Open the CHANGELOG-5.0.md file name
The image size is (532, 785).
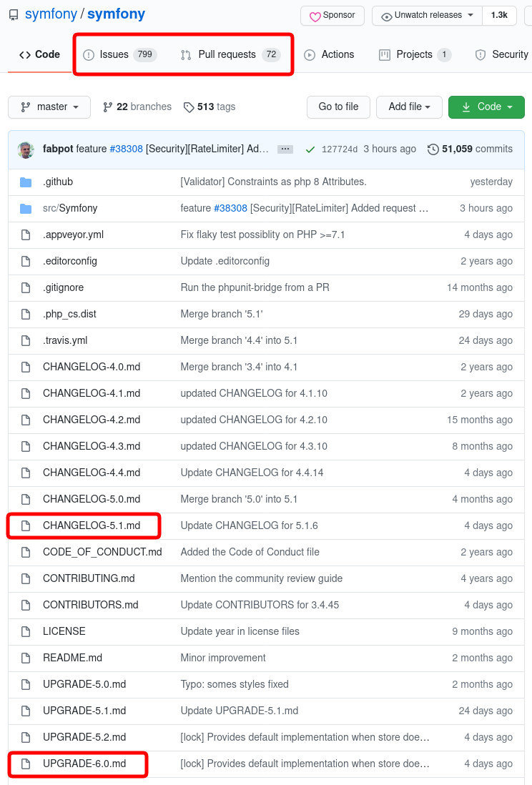pos(92,500)
